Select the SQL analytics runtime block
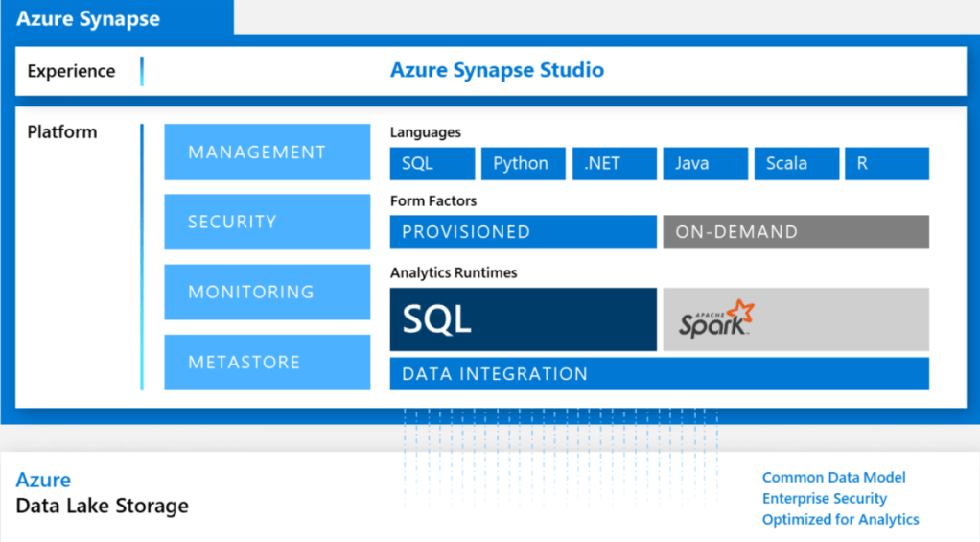Viewport: 980px width, 542px height. (x=523, y=319)
